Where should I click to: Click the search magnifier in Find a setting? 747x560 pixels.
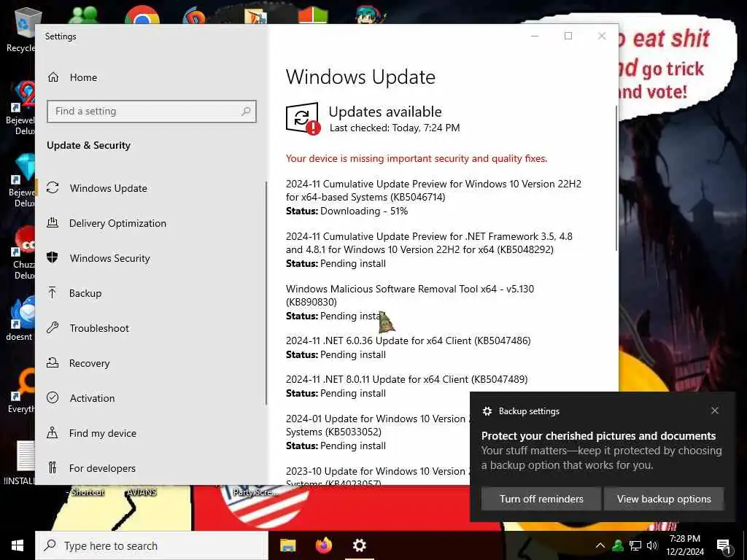tap(246, 111)
